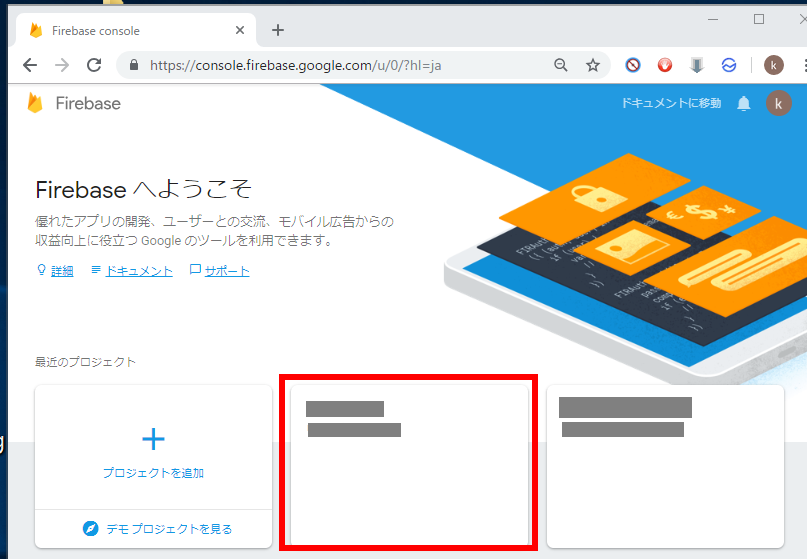The width and height of the screenshot is (807, 559).
Task: Click the browser forward arrow
Action: 62,65
